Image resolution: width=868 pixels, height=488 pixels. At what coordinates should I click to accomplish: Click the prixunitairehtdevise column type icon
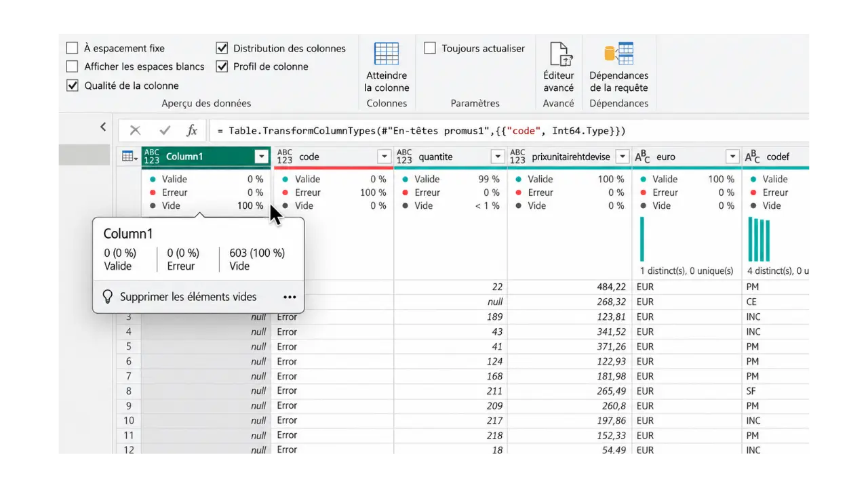click(x=517, y=157)
